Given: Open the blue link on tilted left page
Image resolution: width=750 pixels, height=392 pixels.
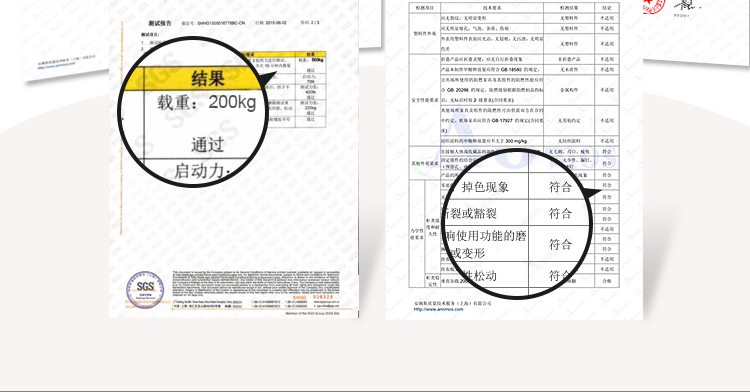Looking at the screenshot, I should pyautogui.click(x=56, y=65).
